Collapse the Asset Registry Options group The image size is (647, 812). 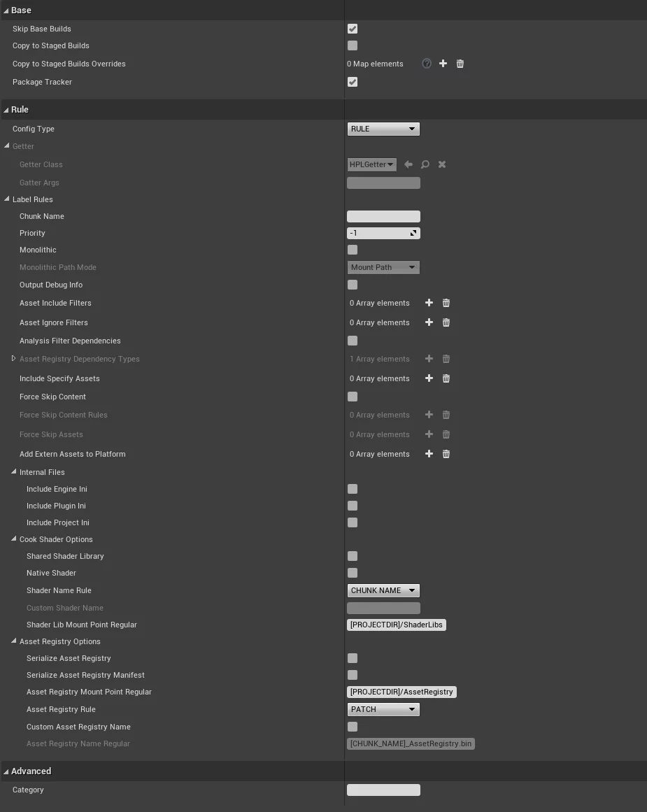(14, 641)
